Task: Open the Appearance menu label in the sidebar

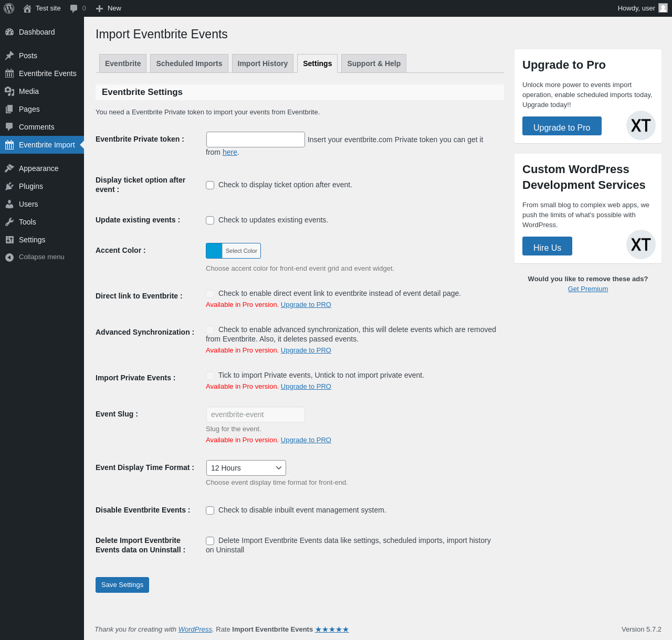Action: (x=39, y=168)
